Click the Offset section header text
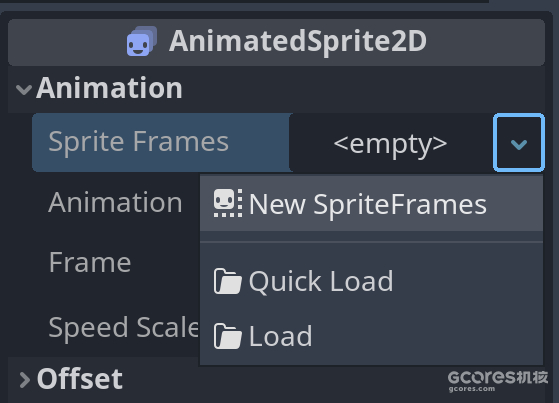This screenshot has height=403, width=559. [x=80, y=379]
